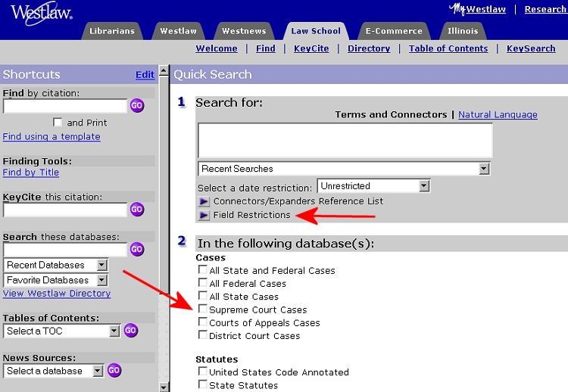568x392 pixels.
Task: Open the Directory navigation link
Action: 369,48
